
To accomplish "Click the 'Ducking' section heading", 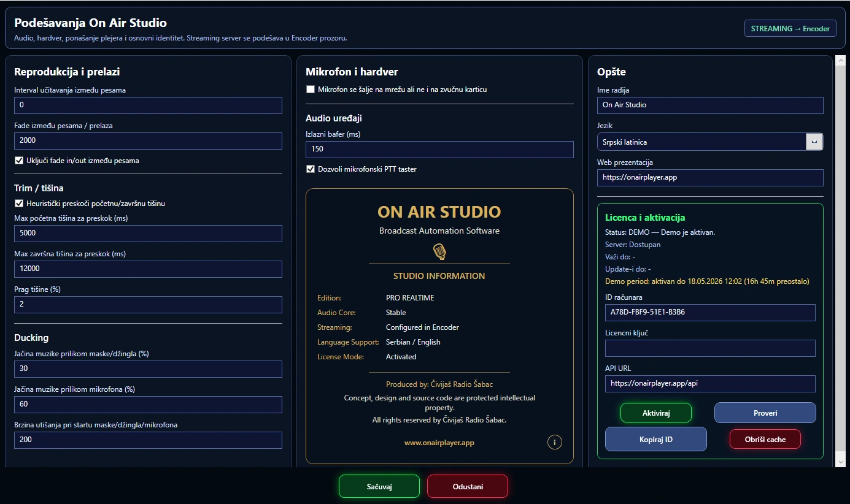I will click(x=31, y=338).
